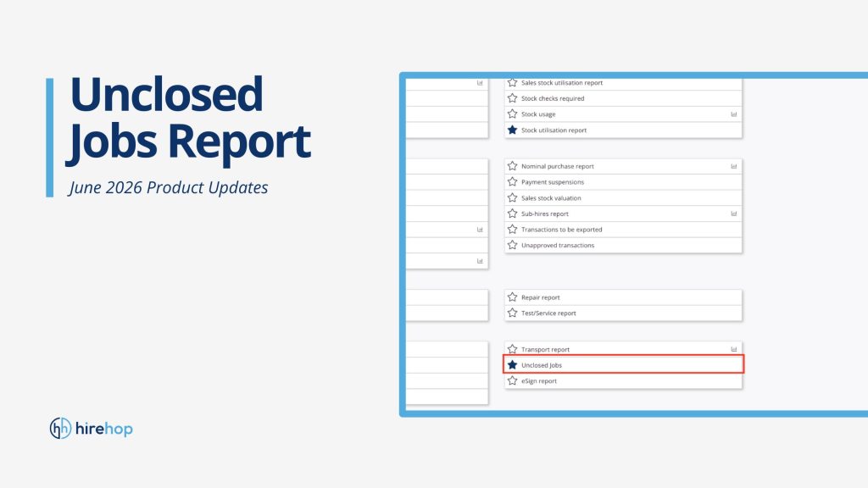Screen dimensions: 868x488
Task: Favorite the Stock checks required report
Action: tap(512, 98)
